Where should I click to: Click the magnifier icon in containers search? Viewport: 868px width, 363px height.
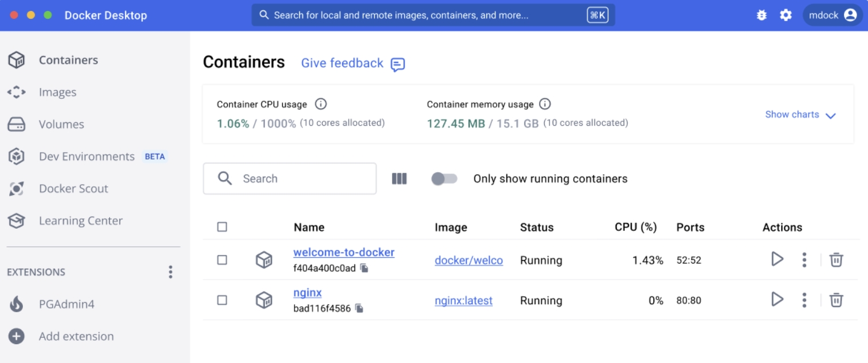coord(225,178)
